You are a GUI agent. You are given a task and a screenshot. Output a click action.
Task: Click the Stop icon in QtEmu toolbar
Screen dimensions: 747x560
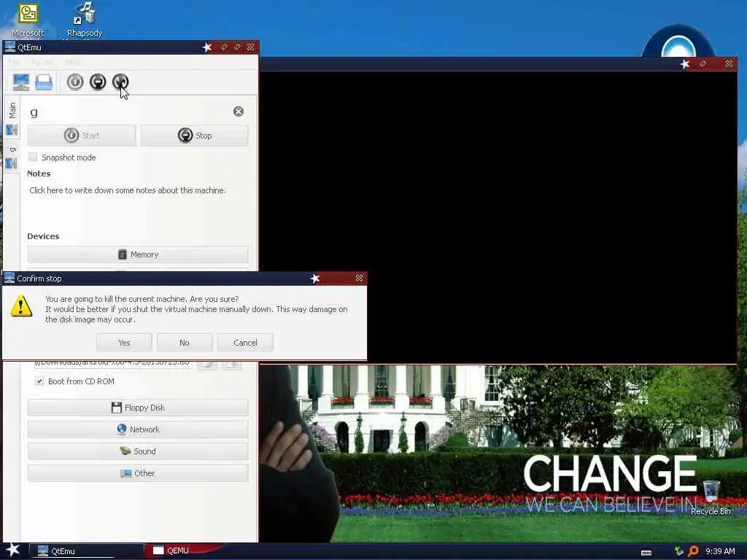[98, 82]
